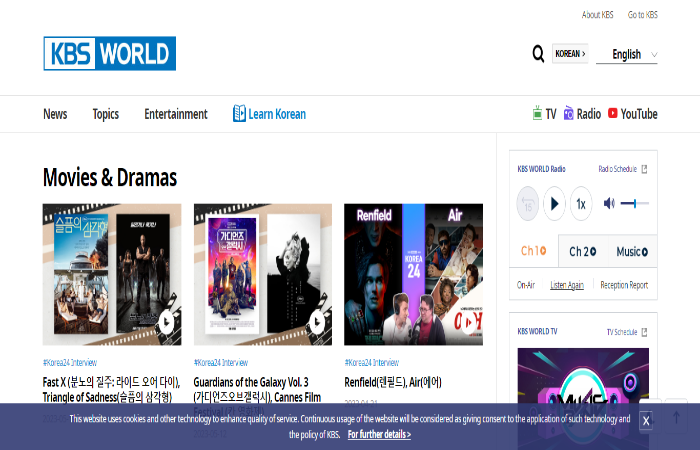Open the On-Air link
Image resolution: width=700 pixels, height=450 pixels.
click(x=526, y=285)
